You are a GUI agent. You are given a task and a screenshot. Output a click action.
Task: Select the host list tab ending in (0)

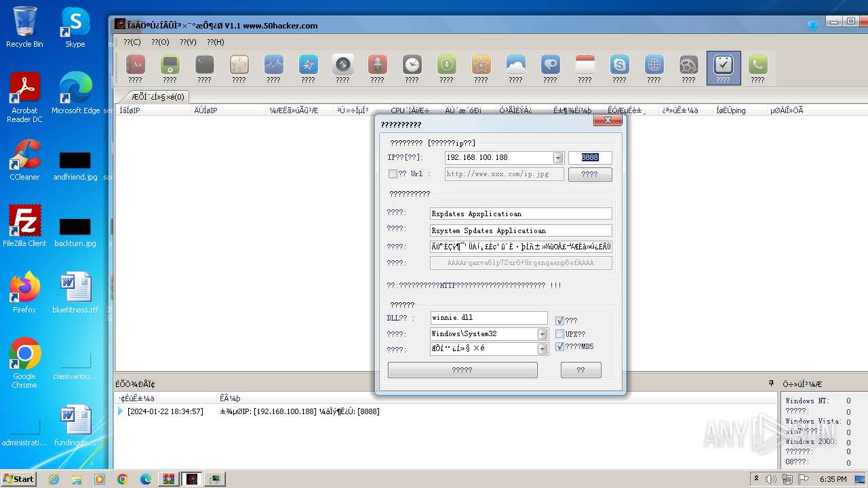click(157, 96)
